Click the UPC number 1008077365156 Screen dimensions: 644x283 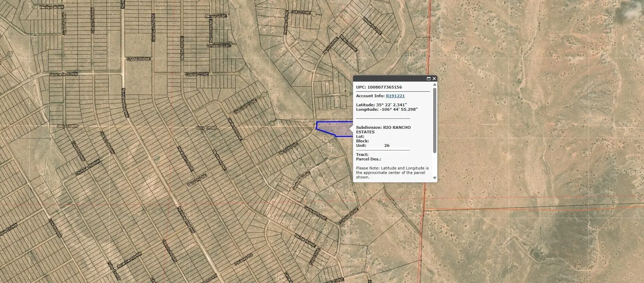pos(385,87)
